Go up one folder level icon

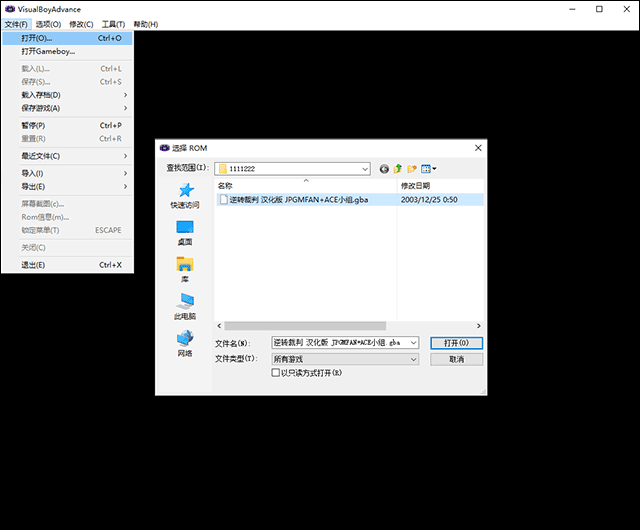398,169
